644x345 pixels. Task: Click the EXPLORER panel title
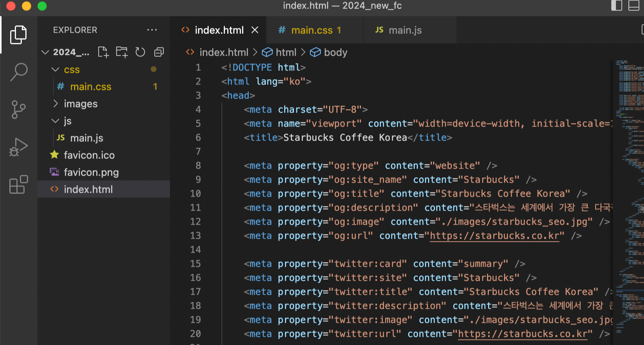75,30
